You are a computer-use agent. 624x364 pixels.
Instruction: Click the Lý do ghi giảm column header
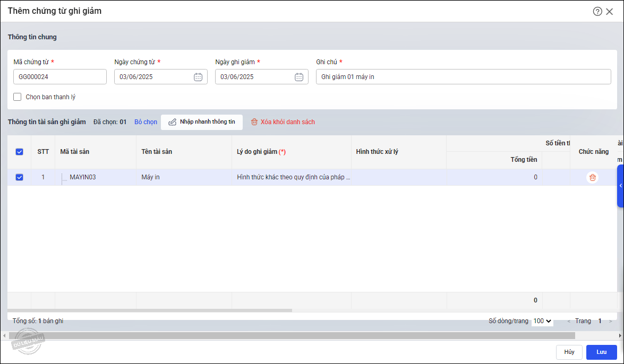(x=292, y=152)
